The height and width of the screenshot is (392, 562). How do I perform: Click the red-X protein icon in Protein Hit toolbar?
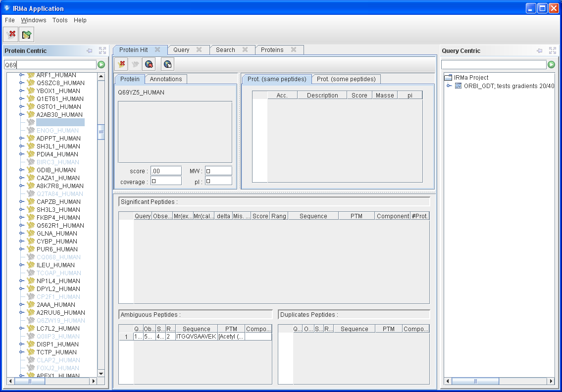[121, 64]
